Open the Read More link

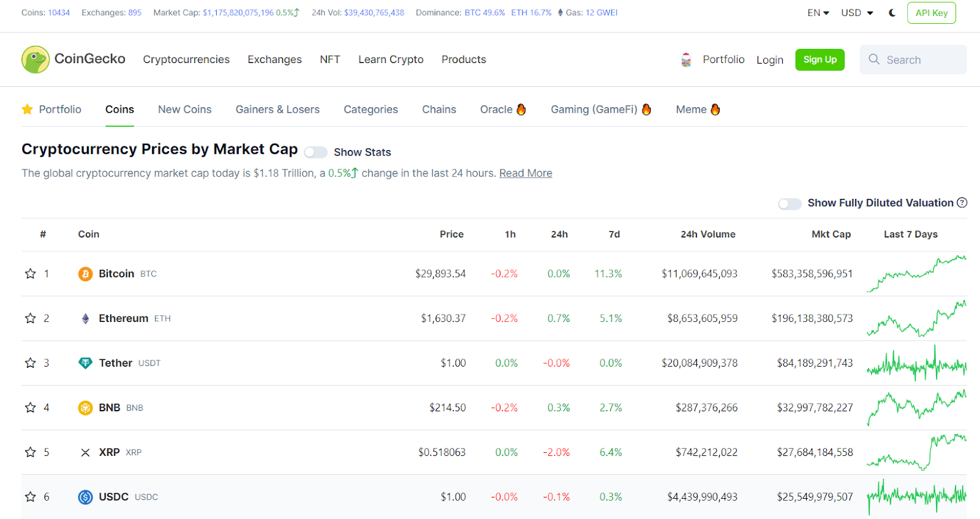pos(526,173)
